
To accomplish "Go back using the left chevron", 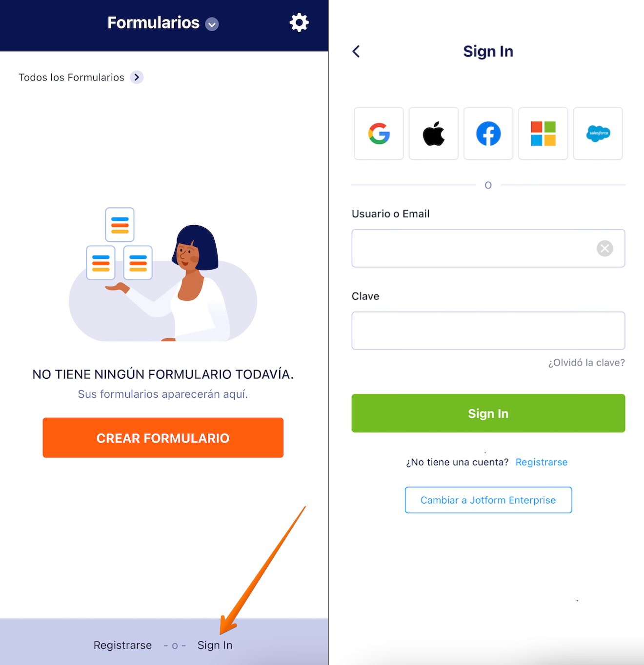I will (356, 51).
